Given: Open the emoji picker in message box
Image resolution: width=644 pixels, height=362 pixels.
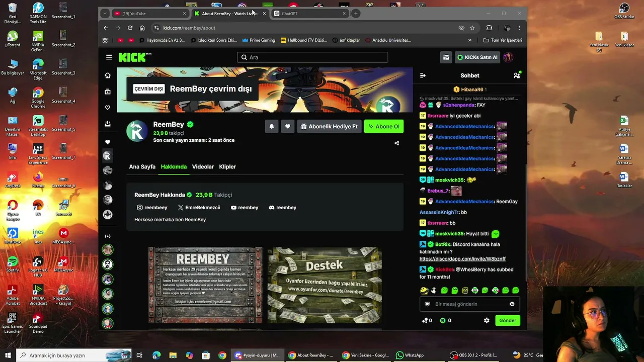Looking at the screenshot, I should point(512,304).
